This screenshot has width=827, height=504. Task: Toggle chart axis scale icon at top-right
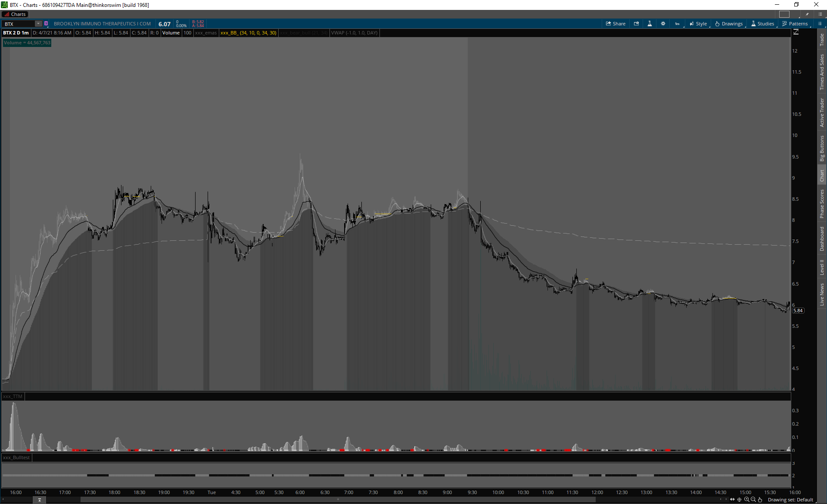click(x=796, y=32)
